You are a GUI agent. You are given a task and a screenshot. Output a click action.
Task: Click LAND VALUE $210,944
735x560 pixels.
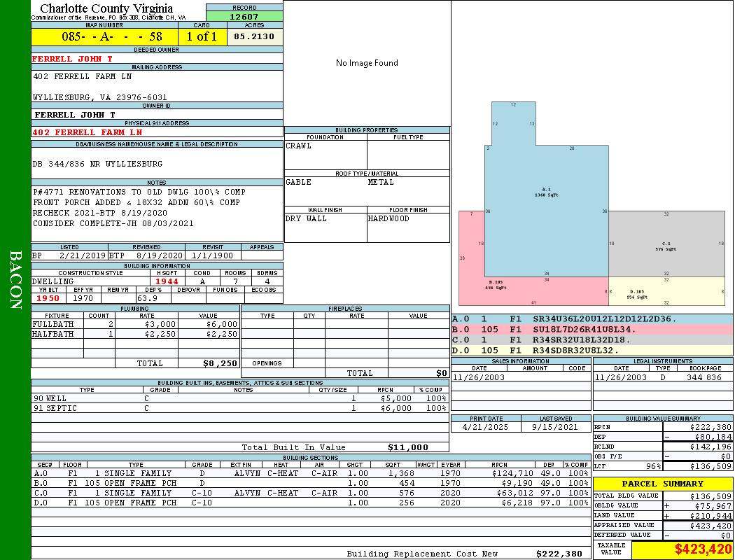tap(710, 515)
